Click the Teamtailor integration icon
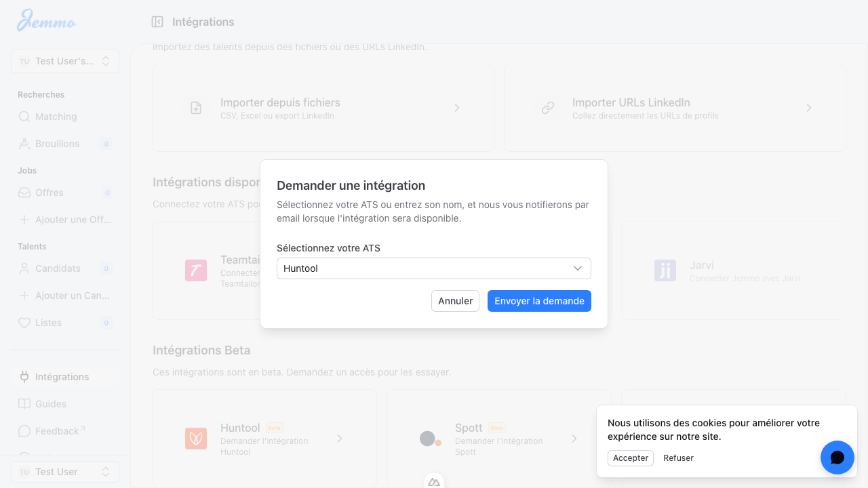The width and height of the screenshot is (868, 488). [x=196, y=270]
